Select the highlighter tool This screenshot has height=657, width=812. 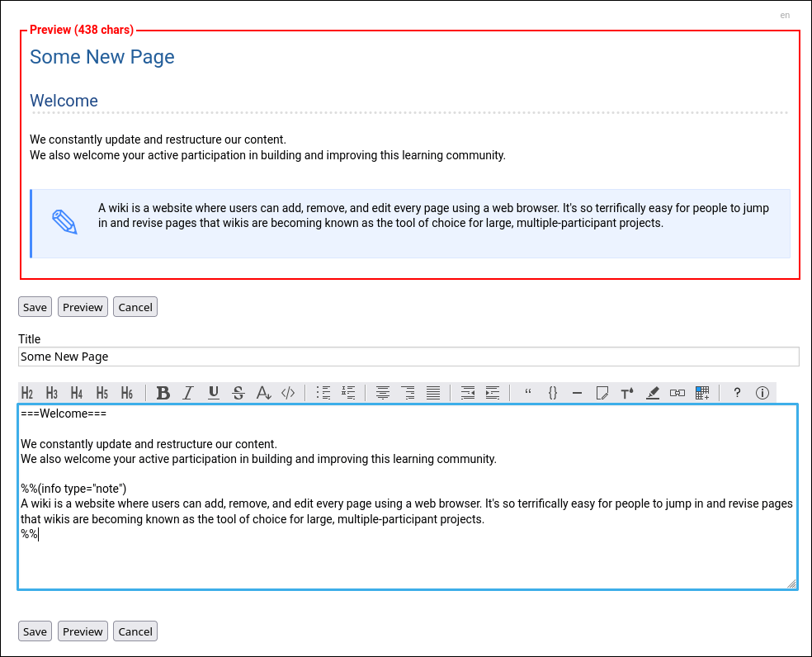pyautogui.click(x=653, y=393)
